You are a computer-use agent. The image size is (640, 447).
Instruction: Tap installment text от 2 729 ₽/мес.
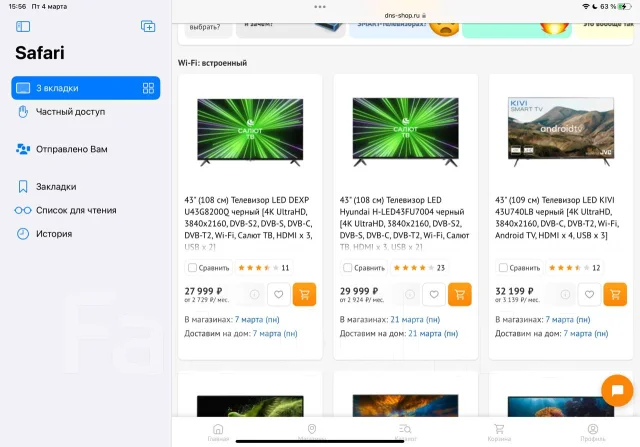pyautogui.click(x=207, y=300)
